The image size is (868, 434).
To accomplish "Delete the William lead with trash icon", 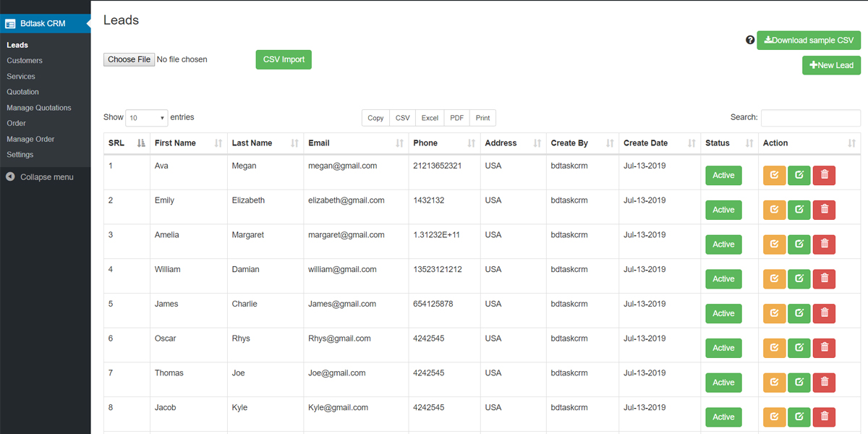I will click(x=824, y=278).
